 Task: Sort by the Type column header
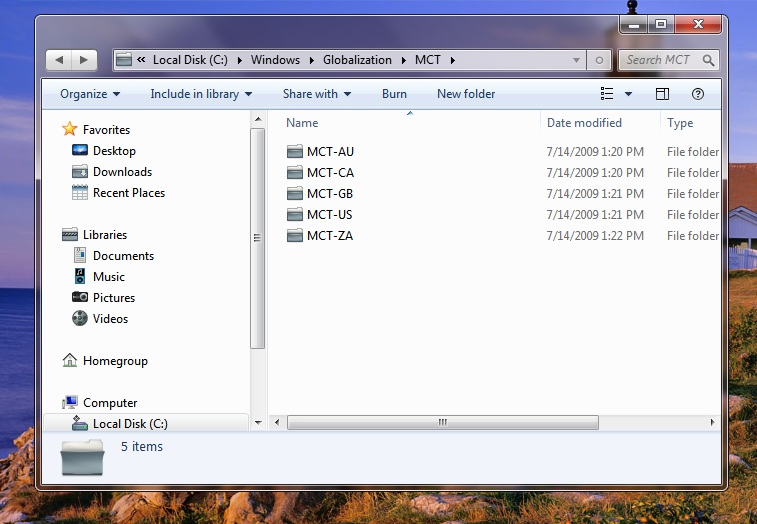tap(680, 123)
